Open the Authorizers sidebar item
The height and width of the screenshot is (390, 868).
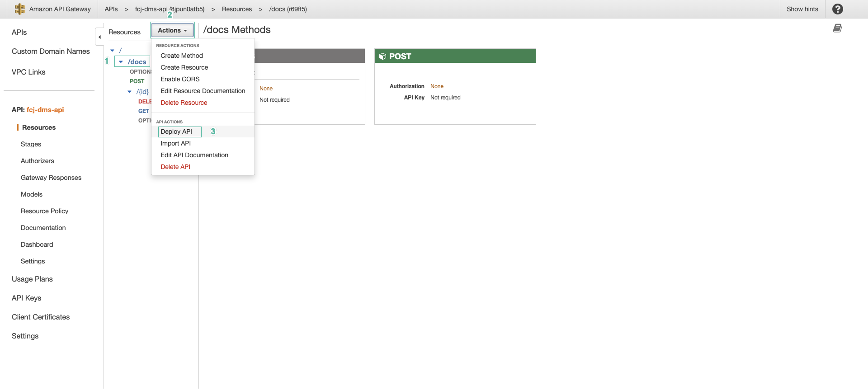[38, 161]
